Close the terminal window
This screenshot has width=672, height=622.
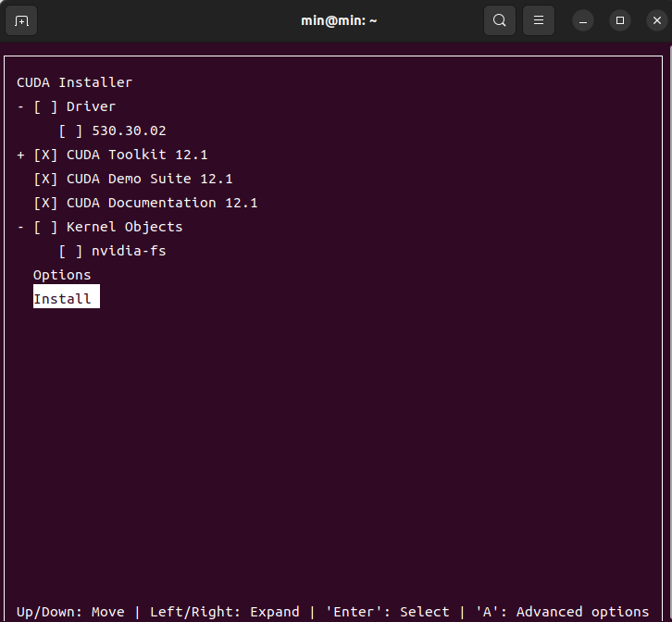tap(657, 20)
